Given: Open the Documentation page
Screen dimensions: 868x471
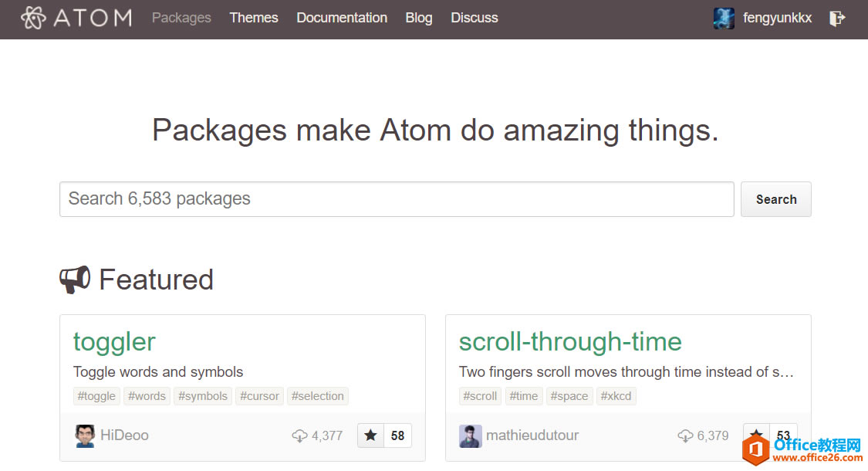Looking at the screenshot, I should [x=342, y=17].
